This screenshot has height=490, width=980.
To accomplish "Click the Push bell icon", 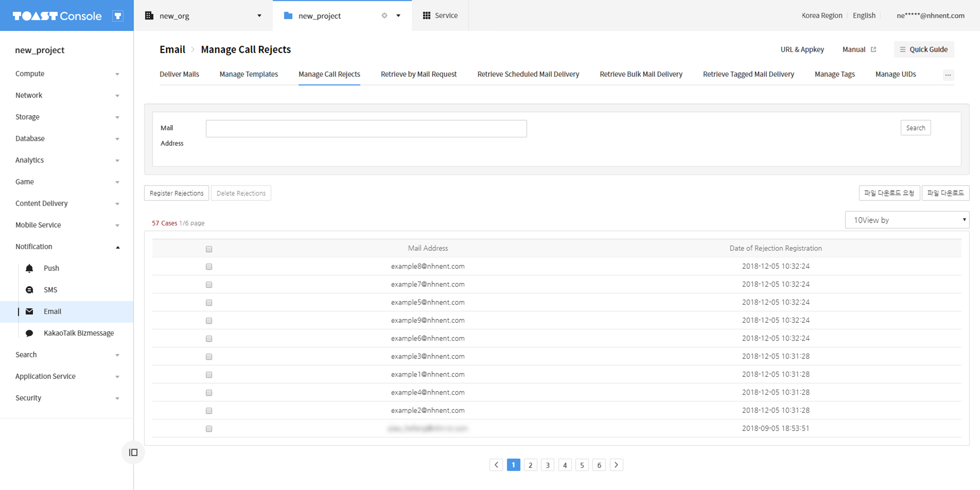I will 29,268.
